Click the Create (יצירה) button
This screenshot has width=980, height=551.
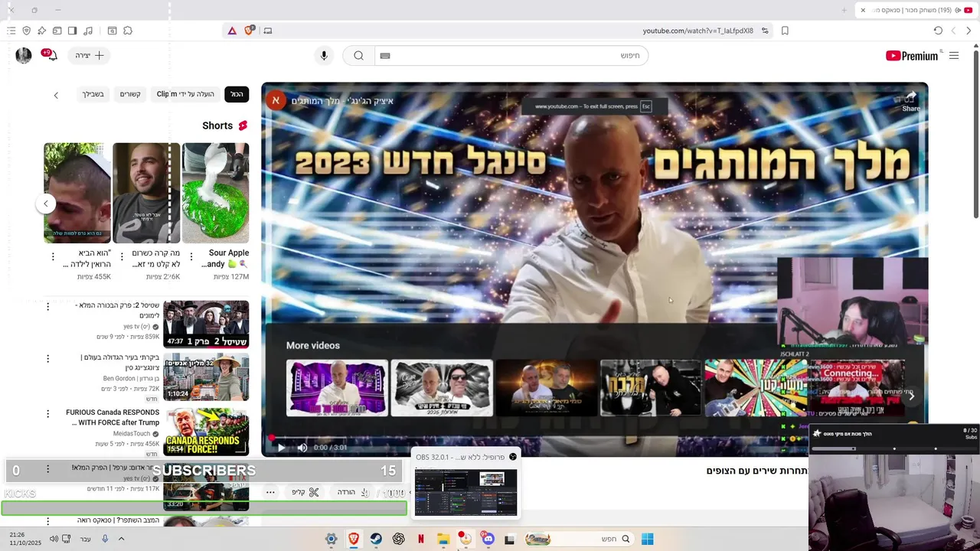point(89,55)
